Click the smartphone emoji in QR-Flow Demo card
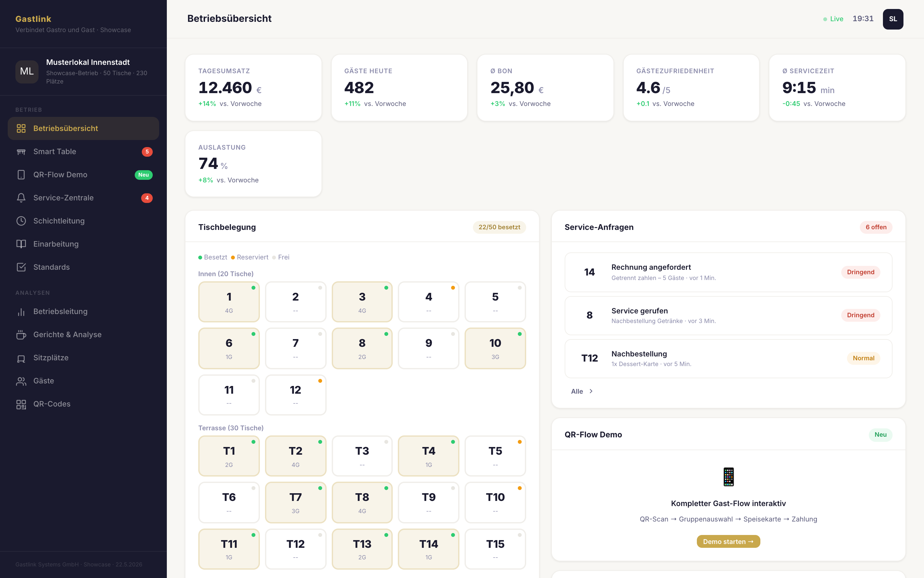 click(728, 477)
